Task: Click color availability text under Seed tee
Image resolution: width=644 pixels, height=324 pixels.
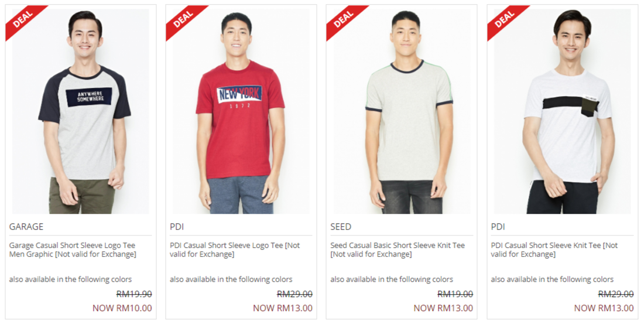Action: 392,279
